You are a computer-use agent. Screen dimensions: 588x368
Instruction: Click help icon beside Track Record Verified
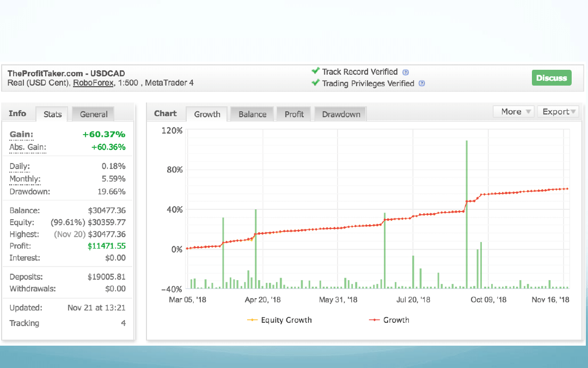click(x=406, y=72)
